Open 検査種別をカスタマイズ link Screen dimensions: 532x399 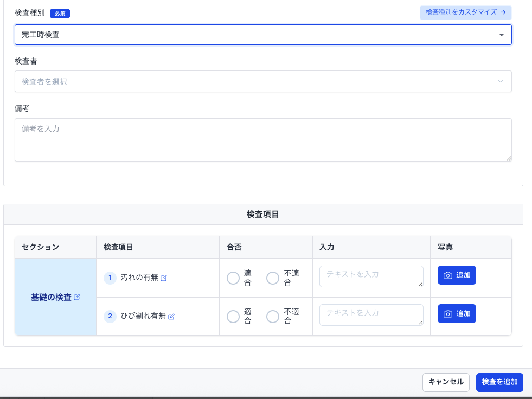pyautogui.click(x=465, y=12)
